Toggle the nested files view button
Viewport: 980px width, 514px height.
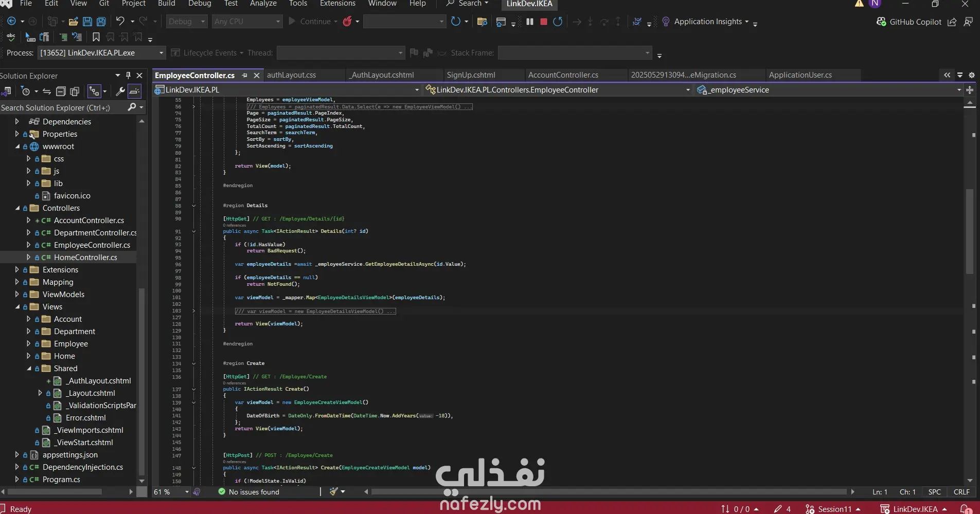(x=94, y=91)
